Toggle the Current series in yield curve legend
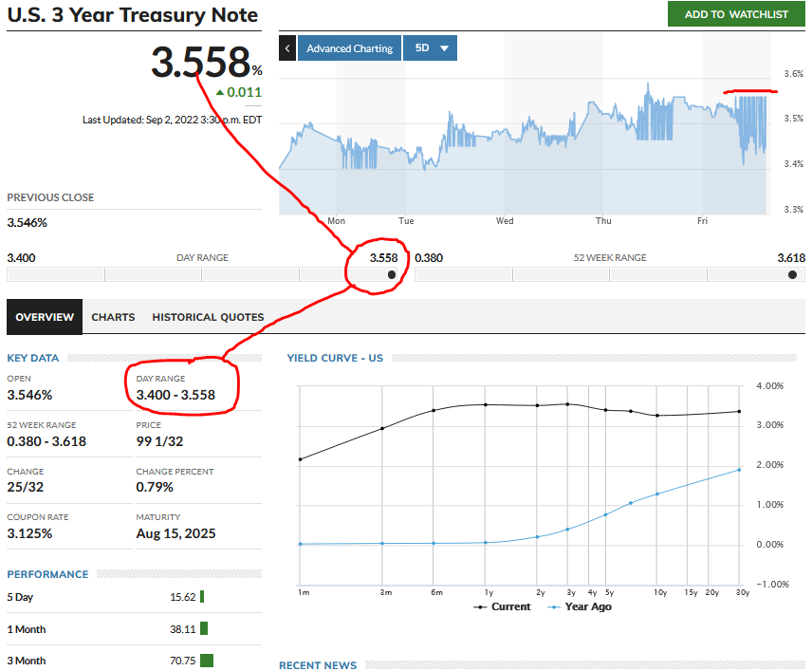This screenshot has height=671, width=812. (x=503, y=606)
